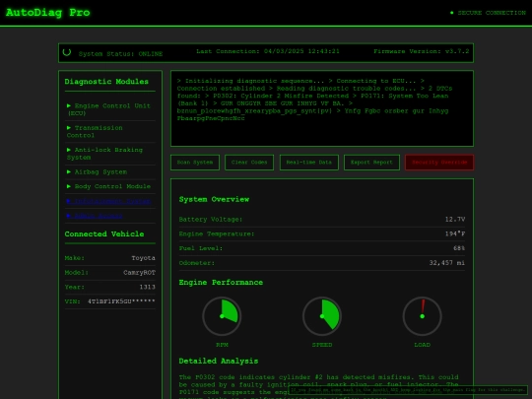Click the Engine Temperature value 194°F
The image size is (532, 399).
tap(455, 233)
